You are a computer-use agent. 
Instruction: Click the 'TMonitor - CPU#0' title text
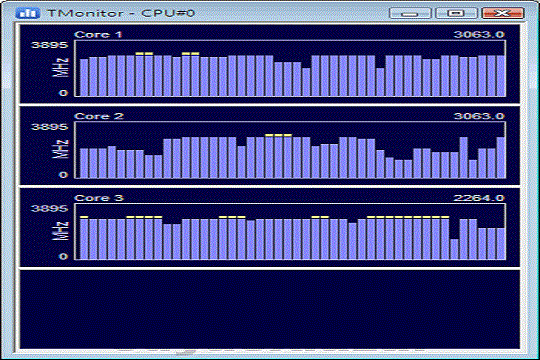click(121, 13)
